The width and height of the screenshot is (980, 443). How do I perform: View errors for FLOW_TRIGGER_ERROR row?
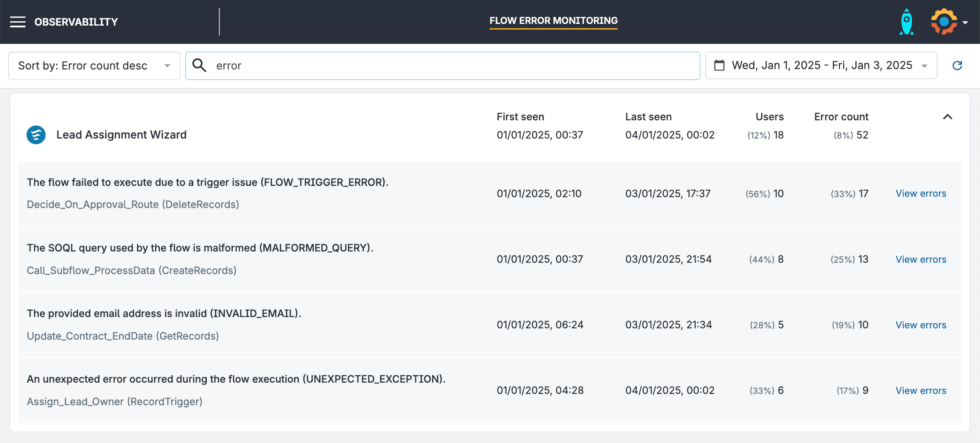pos(920,194)
